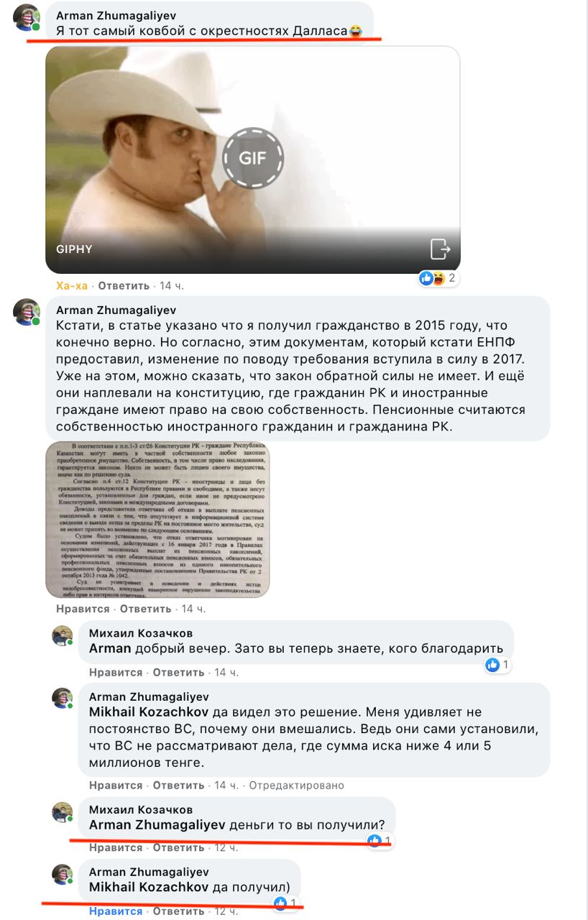Click the GIPHY label on GIF
The image size is (588, 920).
click(74, 249)
